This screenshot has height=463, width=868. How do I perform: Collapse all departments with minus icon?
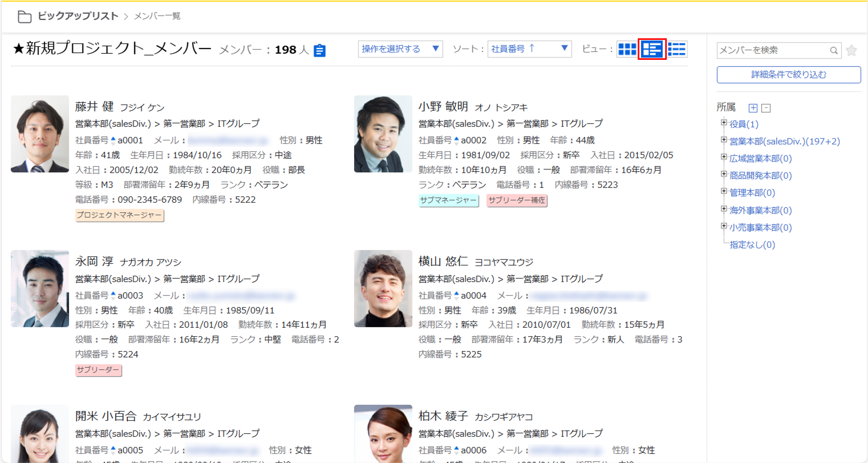(x=766, y=108)
